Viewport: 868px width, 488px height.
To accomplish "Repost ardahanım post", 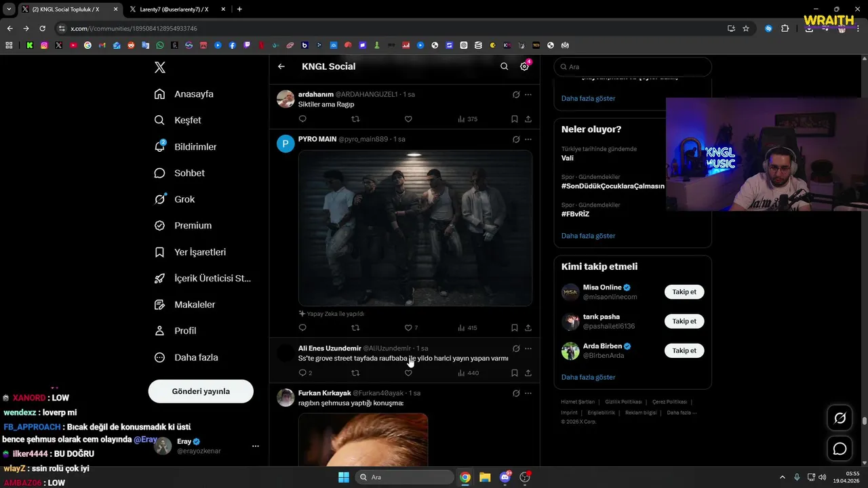I will click(x=355, y=119).
